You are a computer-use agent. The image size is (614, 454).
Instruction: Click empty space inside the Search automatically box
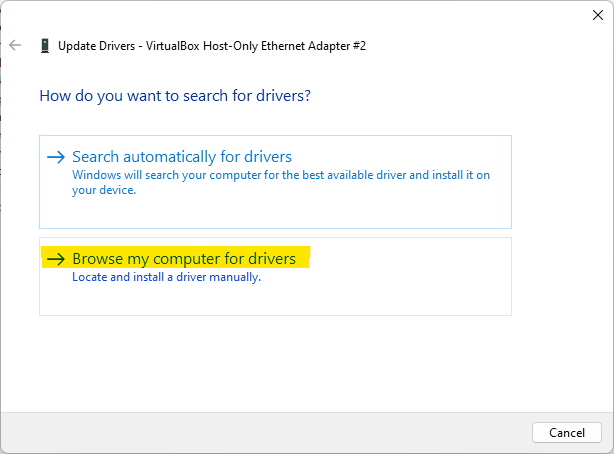click(313, 213)
